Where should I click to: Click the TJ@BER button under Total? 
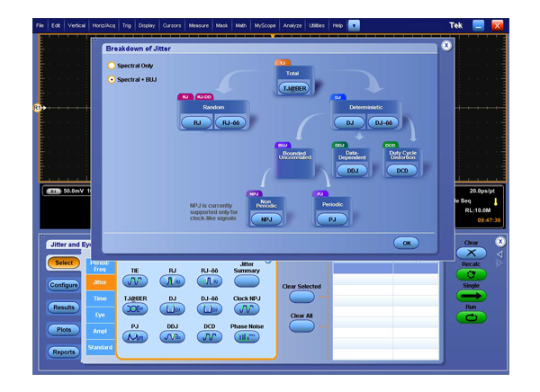click(x=292, y=88)
